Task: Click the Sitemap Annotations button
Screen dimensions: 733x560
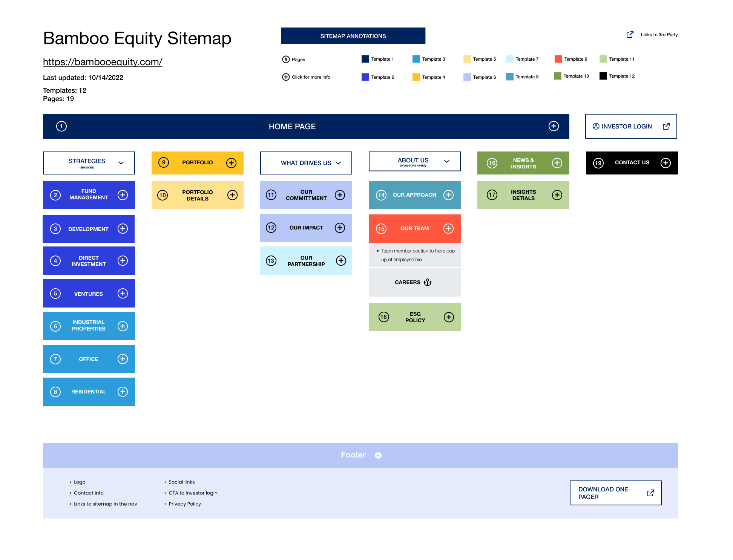Action: pyautogui.click(x=353, y=36)
